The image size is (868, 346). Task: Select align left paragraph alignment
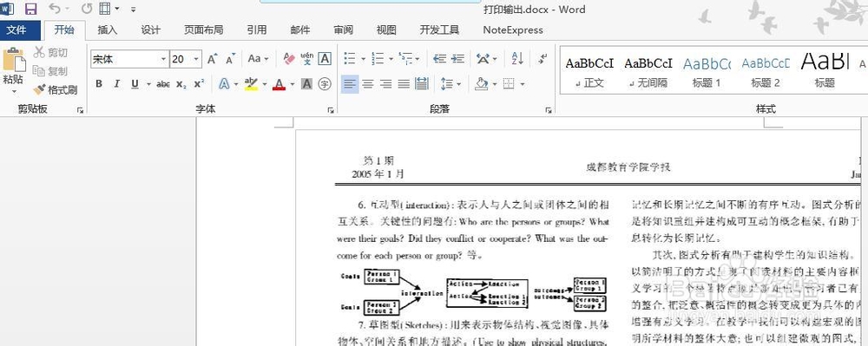tap(349, 84)
